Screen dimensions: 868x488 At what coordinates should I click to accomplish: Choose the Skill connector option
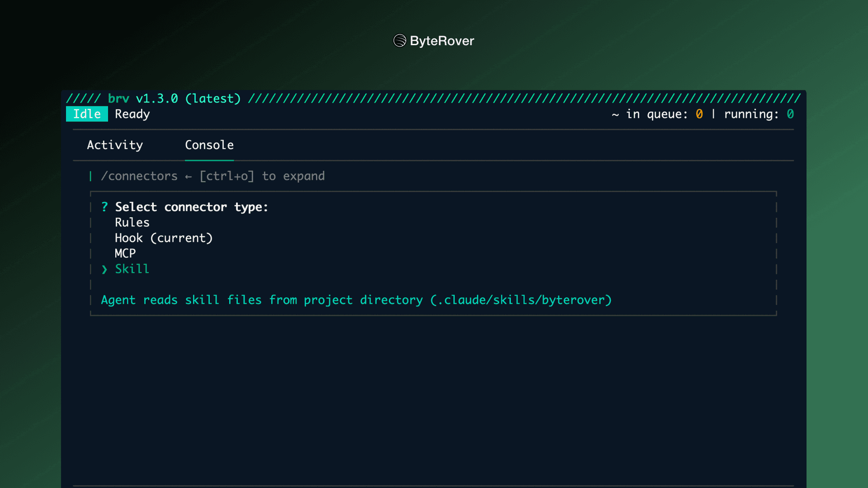(x=132, y=269)
